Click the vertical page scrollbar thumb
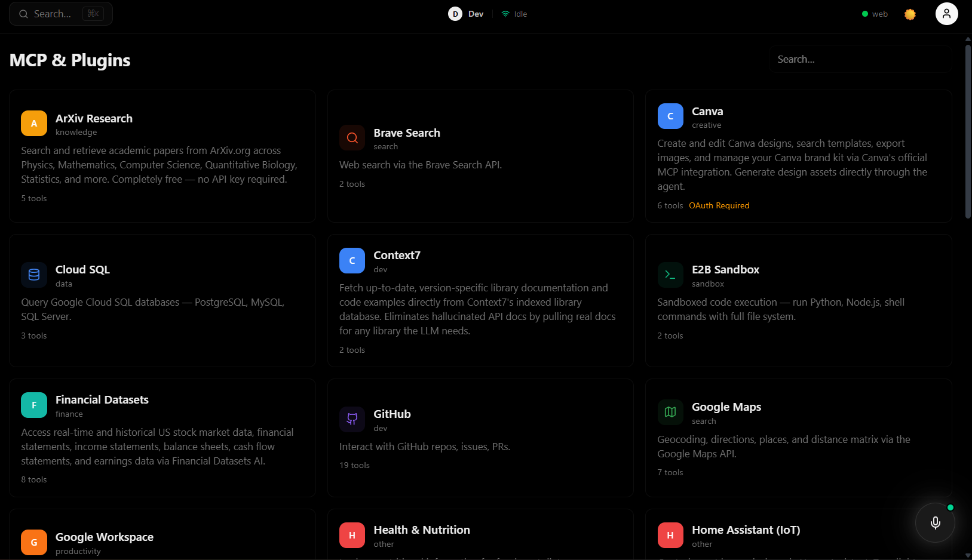 point(968,131)
